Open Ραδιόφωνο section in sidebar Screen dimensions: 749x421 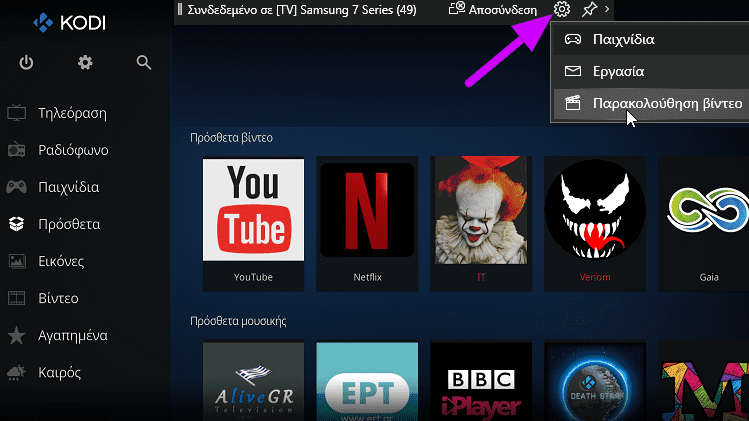pos(73,150)
